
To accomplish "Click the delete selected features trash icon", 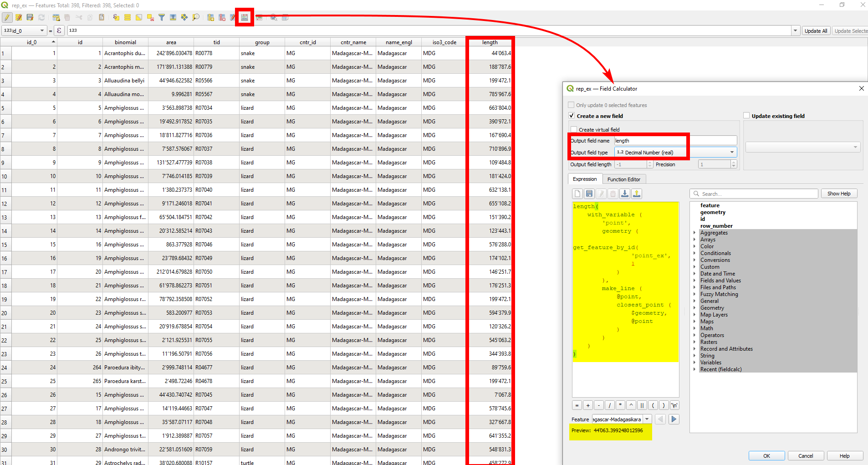I will coord(67,18).
